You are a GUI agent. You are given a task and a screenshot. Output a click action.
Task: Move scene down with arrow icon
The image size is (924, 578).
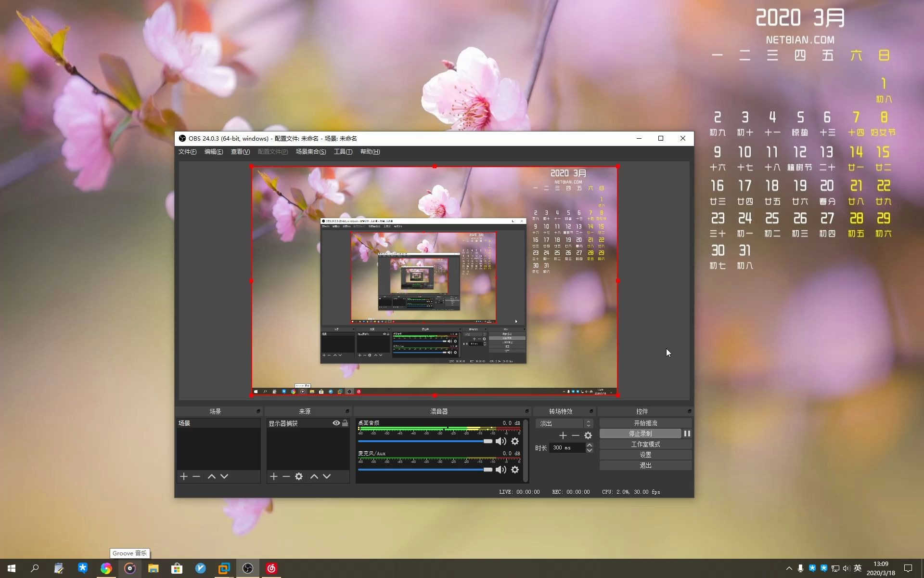[224, 476]
